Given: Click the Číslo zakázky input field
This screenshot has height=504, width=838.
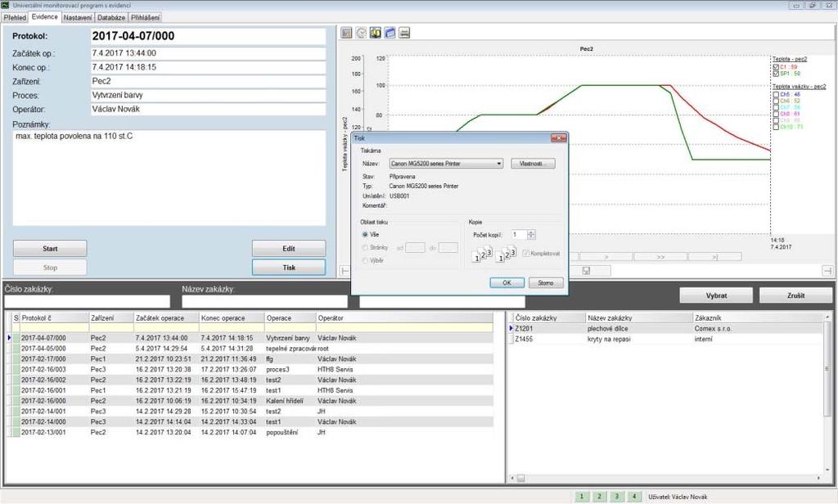Looking at the screenshot, I should (87, 301).
